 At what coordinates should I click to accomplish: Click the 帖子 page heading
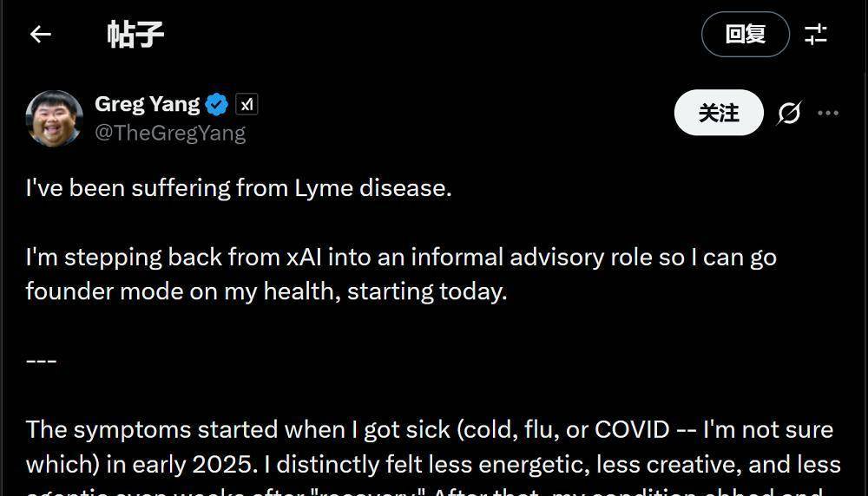click(135, 35)
